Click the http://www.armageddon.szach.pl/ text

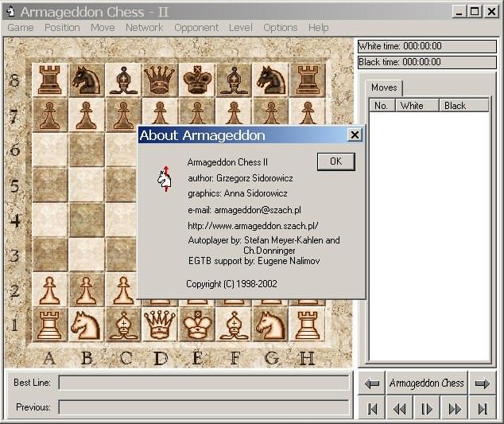[253, 226]
